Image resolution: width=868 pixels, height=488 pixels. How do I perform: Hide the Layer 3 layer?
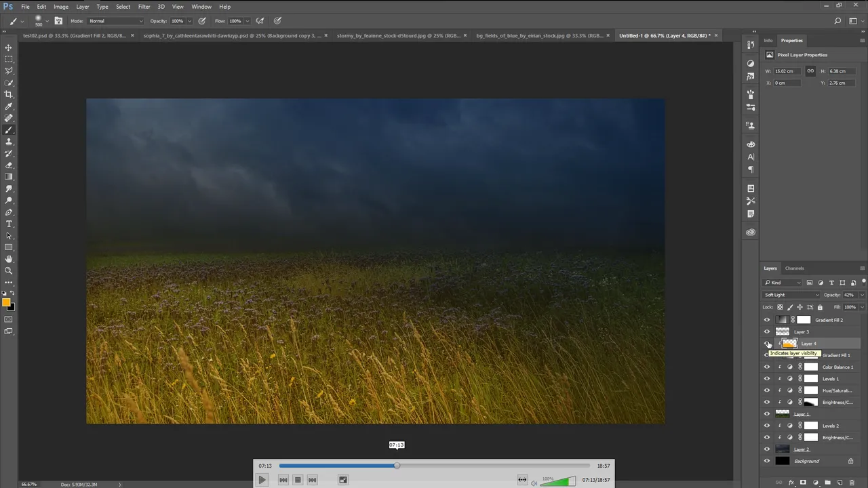point(767,331)
